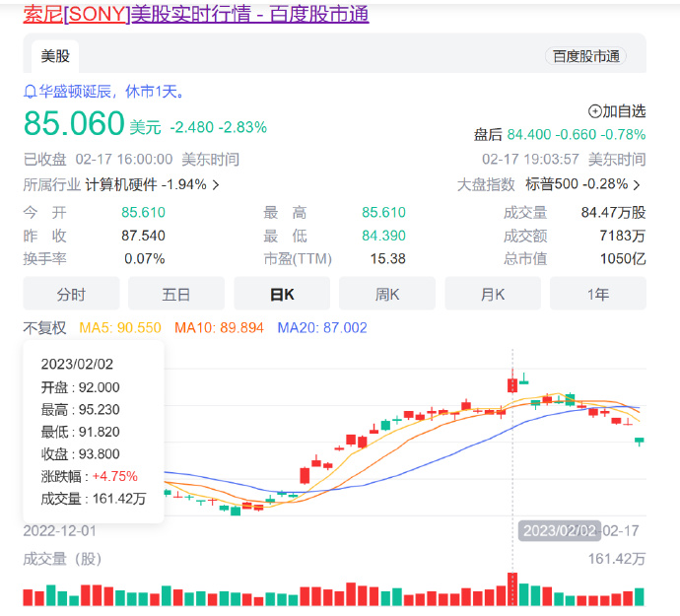
Task: Click the MA20: 87.002 indicator
Action: [322, 327]
